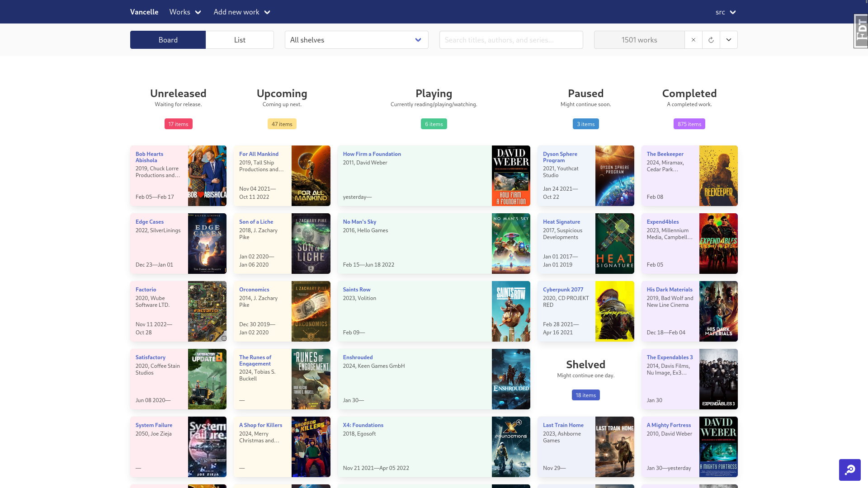Click the Cyberpunk 2077 cover thumbnail
The image size is (868, 488).
(614, 311)
